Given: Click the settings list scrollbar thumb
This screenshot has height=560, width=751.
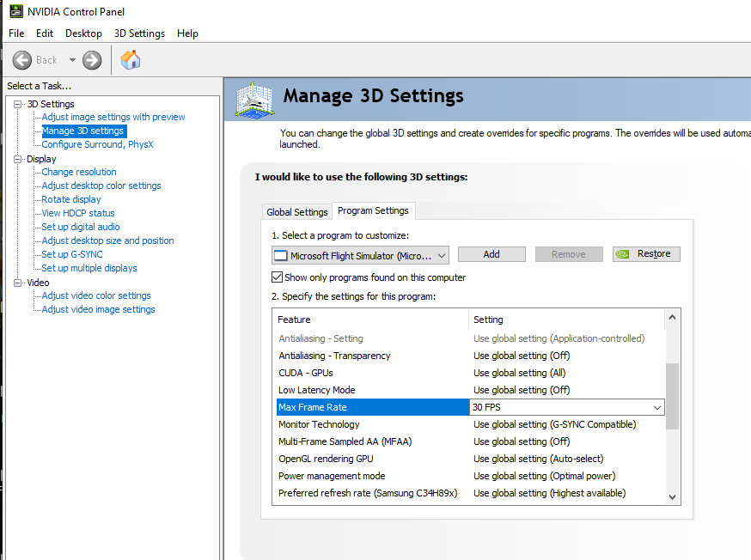Looking at the screenshot, I should pos(672,396).
